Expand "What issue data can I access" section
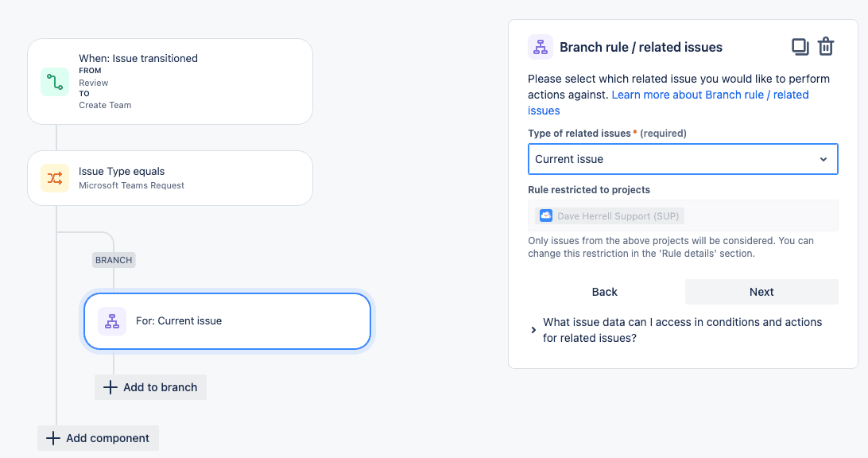This screenshot has width=868, height=458. click(x=533, y=330)
